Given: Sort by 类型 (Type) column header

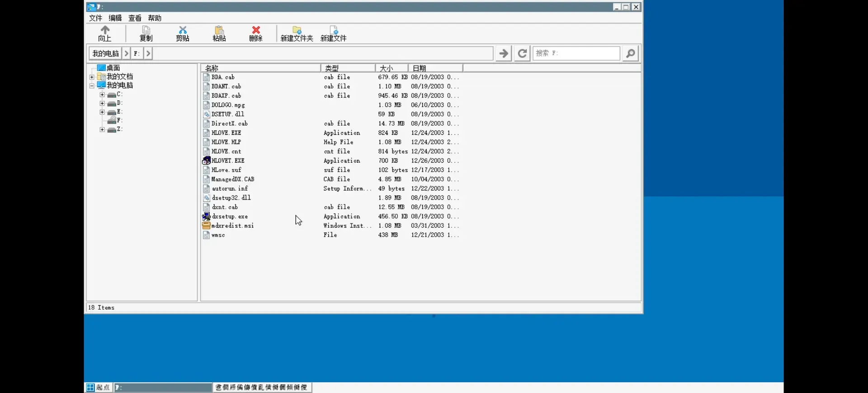Looking at the screenshot, I should [x=348, y=68].
